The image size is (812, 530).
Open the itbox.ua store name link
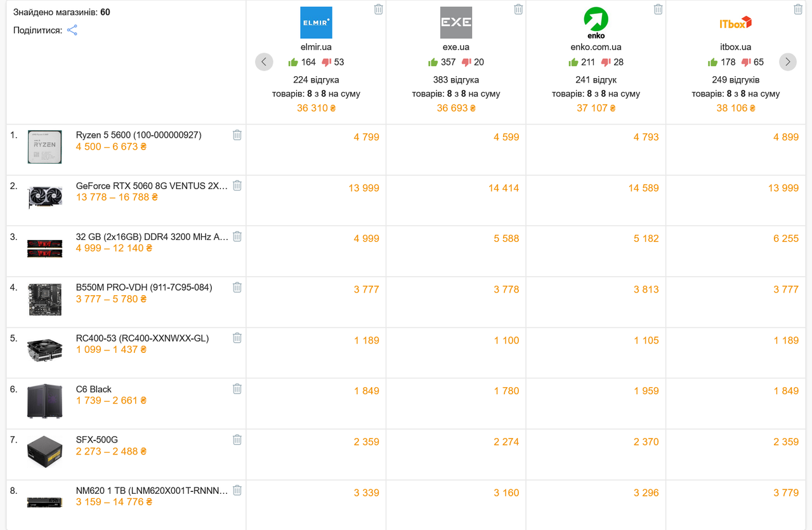(736, 47)
